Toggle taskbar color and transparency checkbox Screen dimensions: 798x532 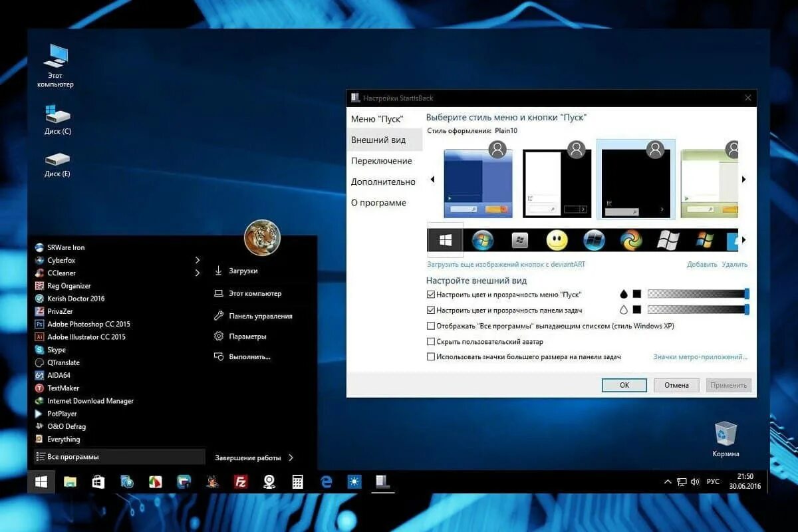(431, 310)
